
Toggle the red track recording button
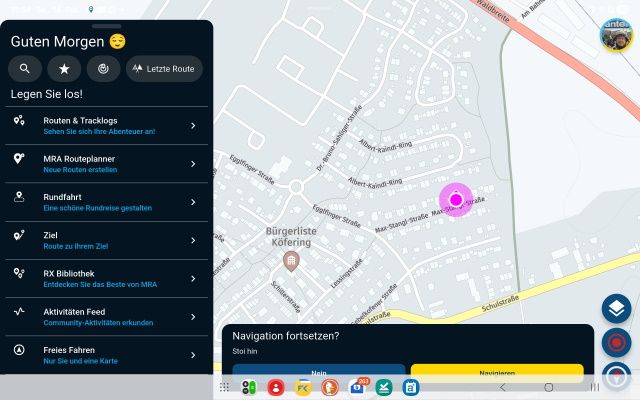(616, 343)
